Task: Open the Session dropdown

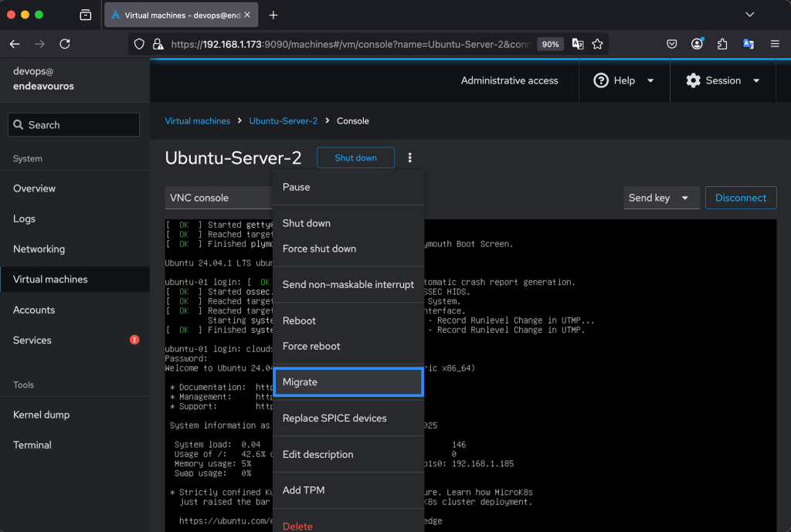Action: (722, 80)
